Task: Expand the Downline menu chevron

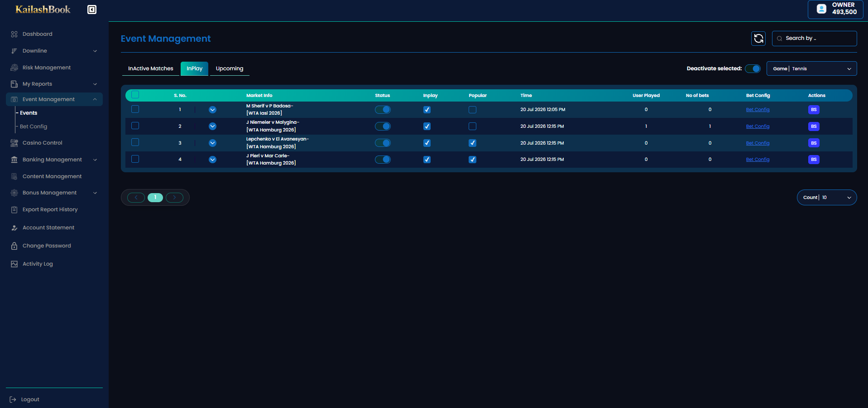Action: [x=95, y=51]
